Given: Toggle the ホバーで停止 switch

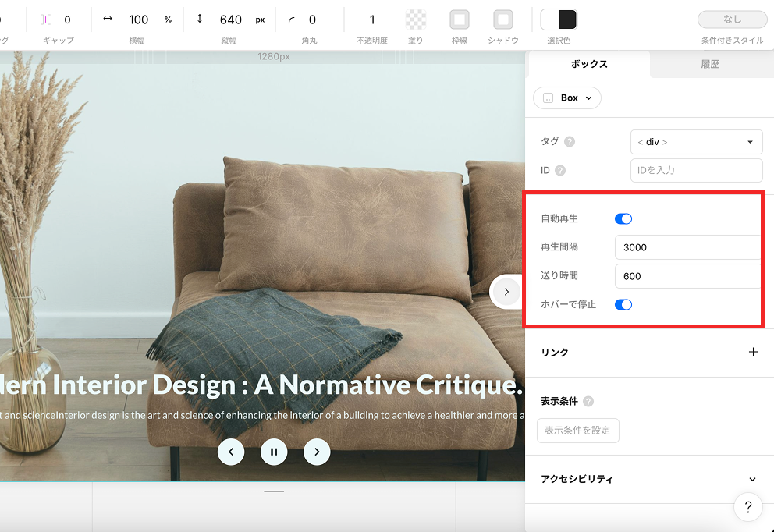Looking at the screenshot, I should tap(623, 304).
